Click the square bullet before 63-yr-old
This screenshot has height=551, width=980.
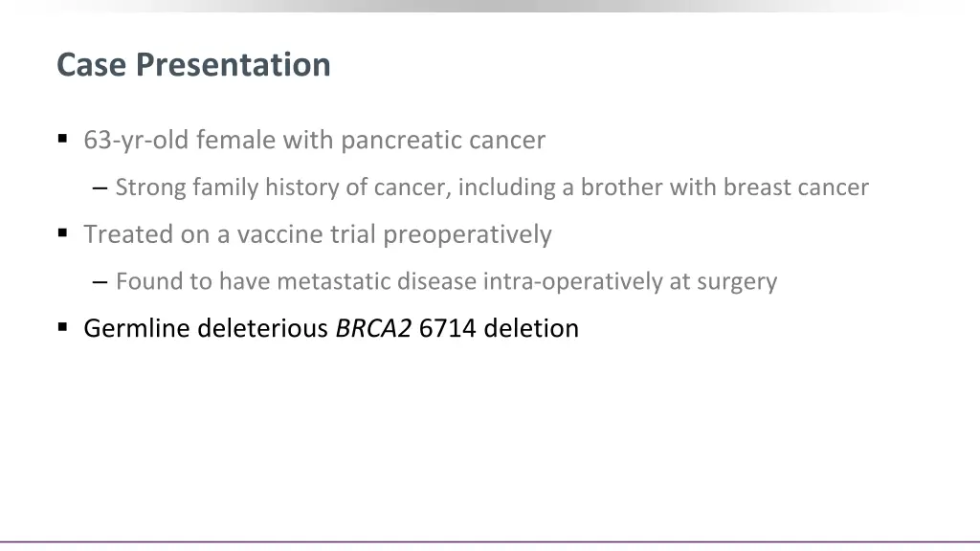coord(62,139)
